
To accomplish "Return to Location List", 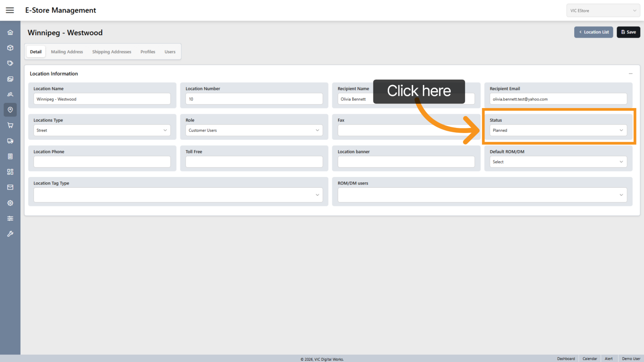I will coord(593,32).
